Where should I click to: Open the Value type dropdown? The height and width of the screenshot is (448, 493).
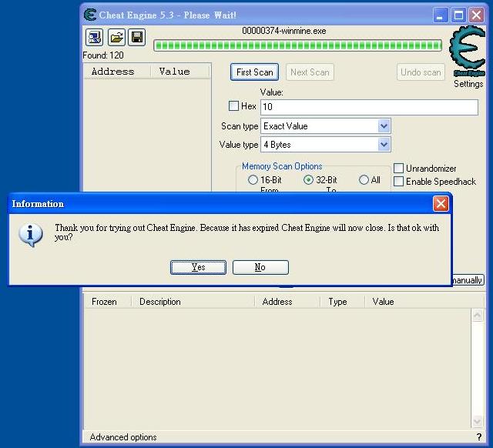tap(384, 145)
